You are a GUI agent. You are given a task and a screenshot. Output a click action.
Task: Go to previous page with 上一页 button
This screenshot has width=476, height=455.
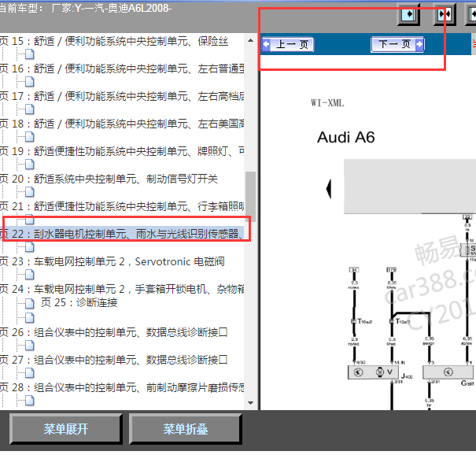click(x=287, y=45)
